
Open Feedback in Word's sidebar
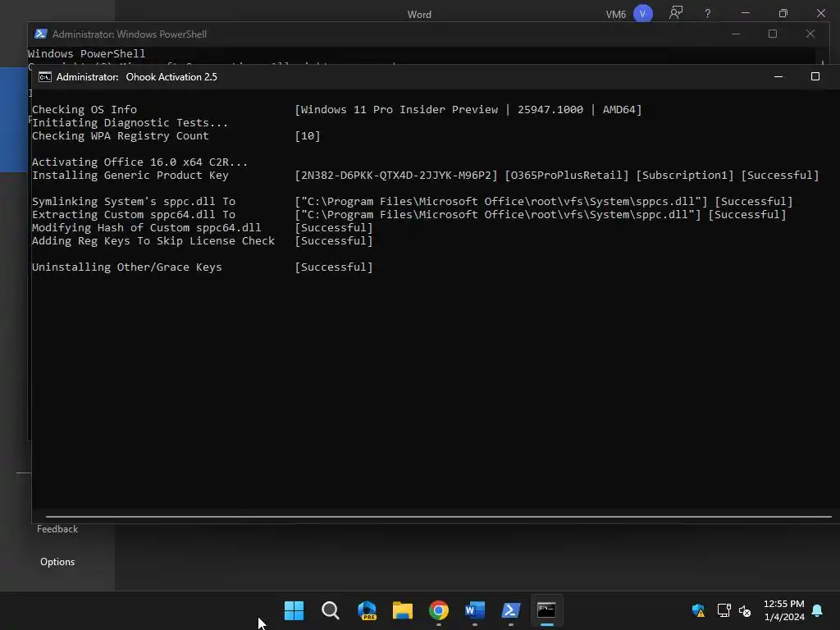(x=57, y=529)
